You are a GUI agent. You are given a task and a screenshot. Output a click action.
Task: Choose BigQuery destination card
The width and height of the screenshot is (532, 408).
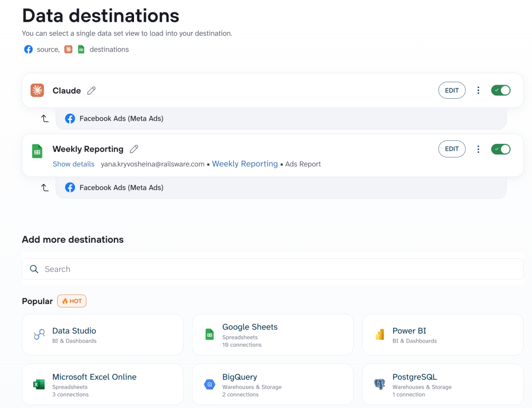coord(273,384)
